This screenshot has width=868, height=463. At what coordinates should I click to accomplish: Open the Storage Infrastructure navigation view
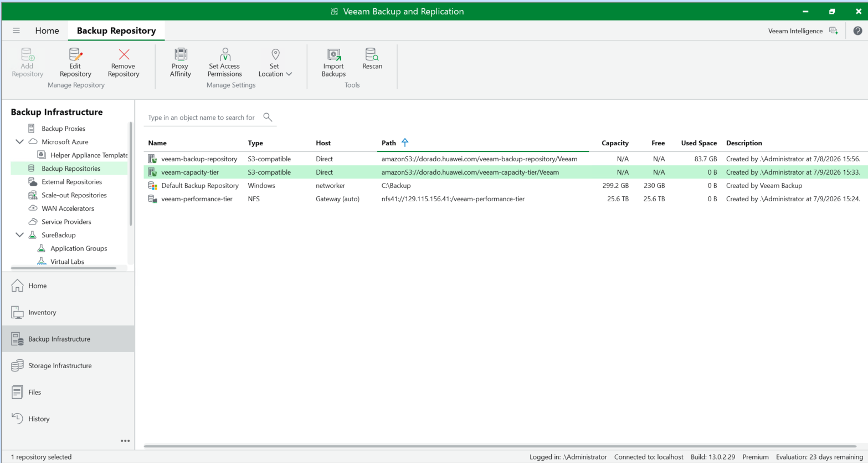(x=68, y=365)
